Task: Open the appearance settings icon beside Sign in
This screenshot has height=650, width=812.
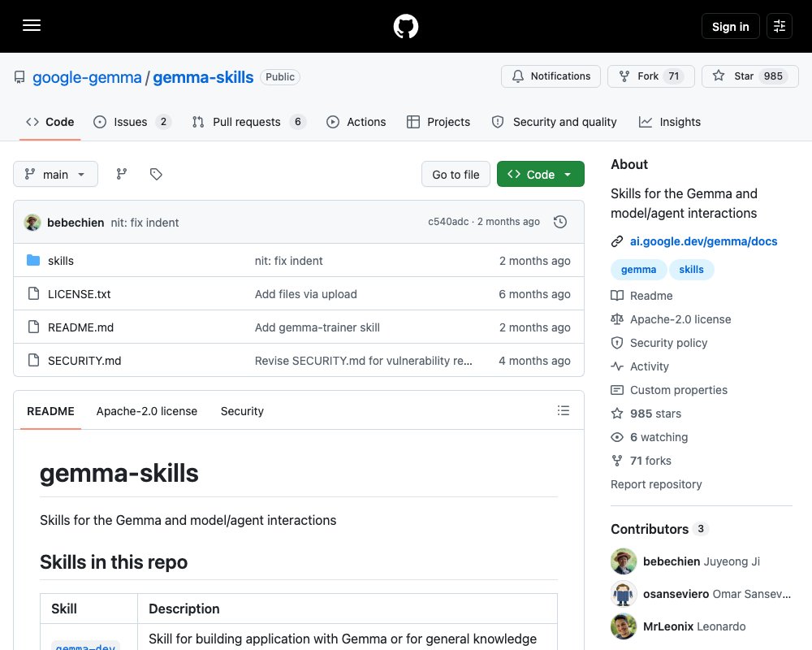Action: pos(780,26)
